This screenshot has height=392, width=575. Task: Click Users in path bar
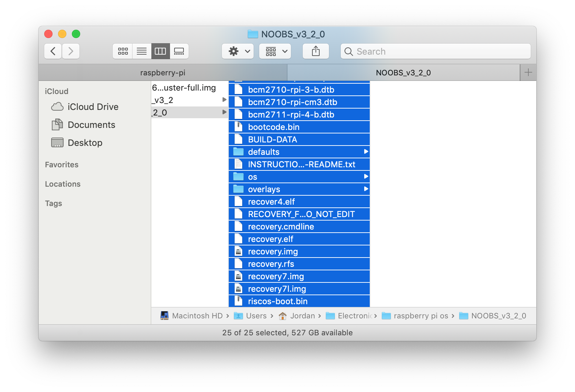coord(250,316)
